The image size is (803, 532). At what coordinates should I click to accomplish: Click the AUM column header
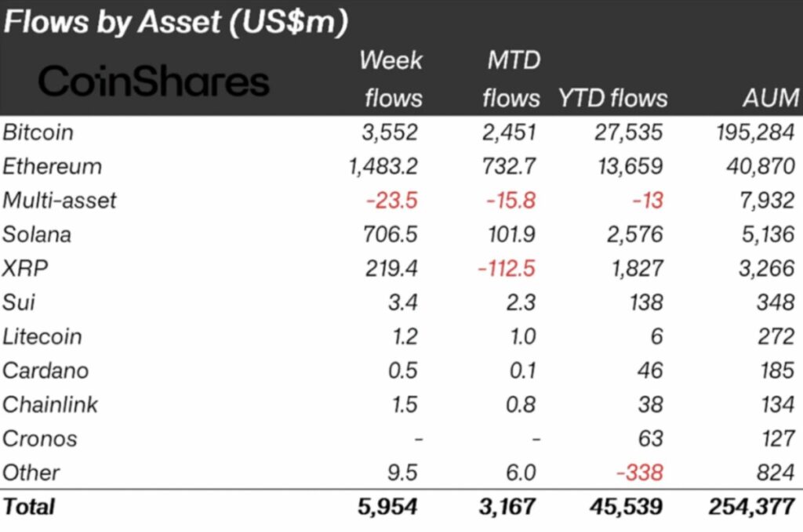click(772, 98)
